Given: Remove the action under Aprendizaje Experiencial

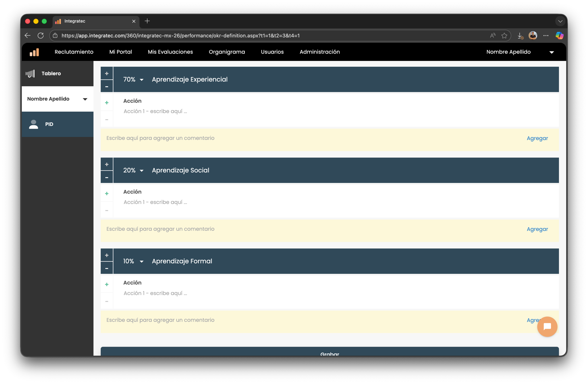Looking at the screenshot, I should click(x=107, y=120).
